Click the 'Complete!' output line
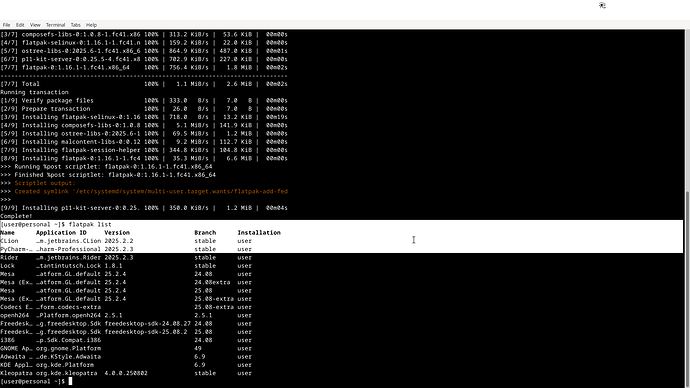The height and width of the screenshot is (388, 690). 16,216
